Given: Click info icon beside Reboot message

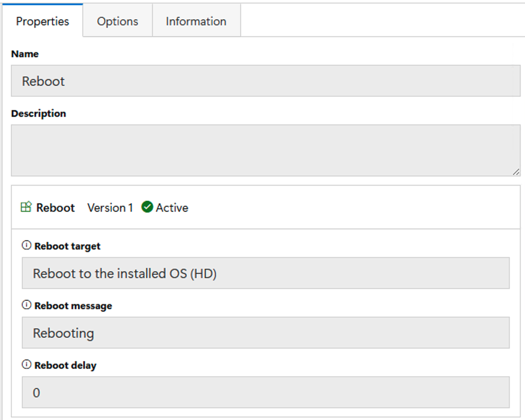Looking at the screenshot, I should point(26,305).
